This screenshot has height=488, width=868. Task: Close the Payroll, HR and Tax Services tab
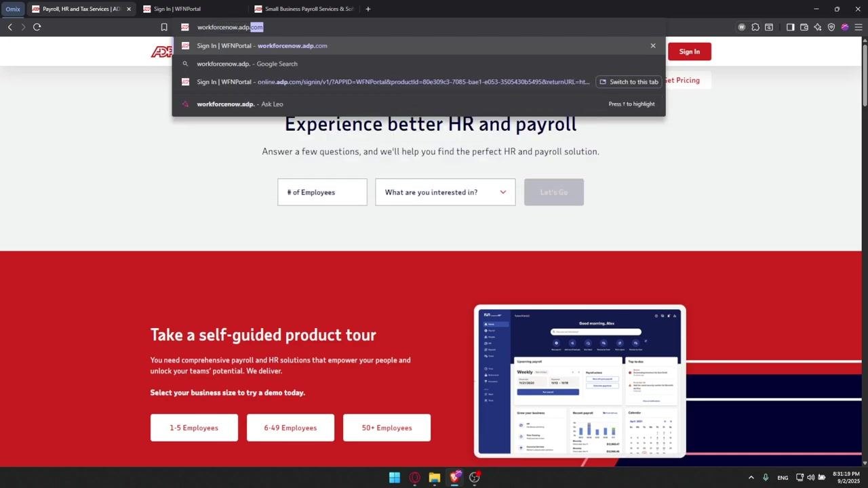[129, 9]
